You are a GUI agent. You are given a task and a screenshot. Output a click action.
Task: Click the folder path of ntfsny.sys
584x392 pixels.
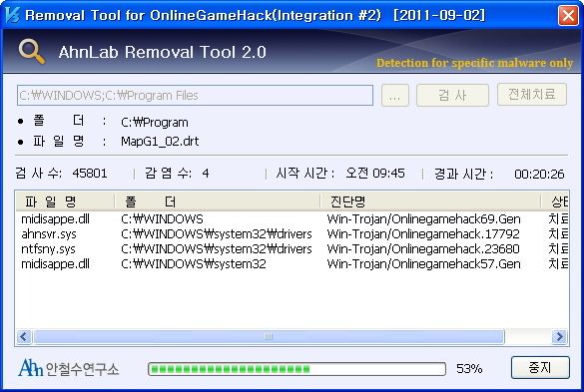pos(217,248)
